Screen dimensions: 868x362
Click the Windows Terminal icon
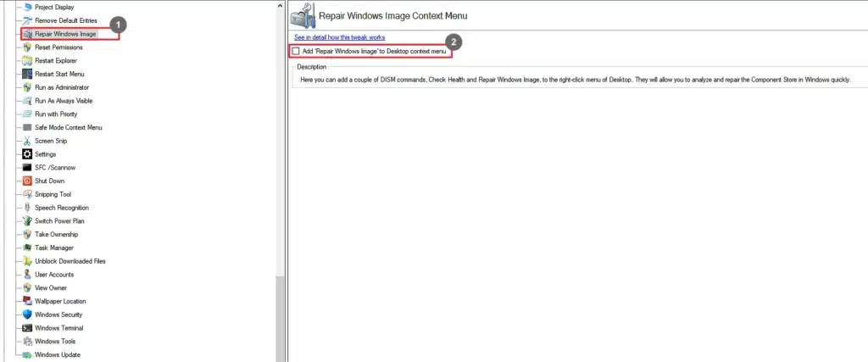point(27,328)
